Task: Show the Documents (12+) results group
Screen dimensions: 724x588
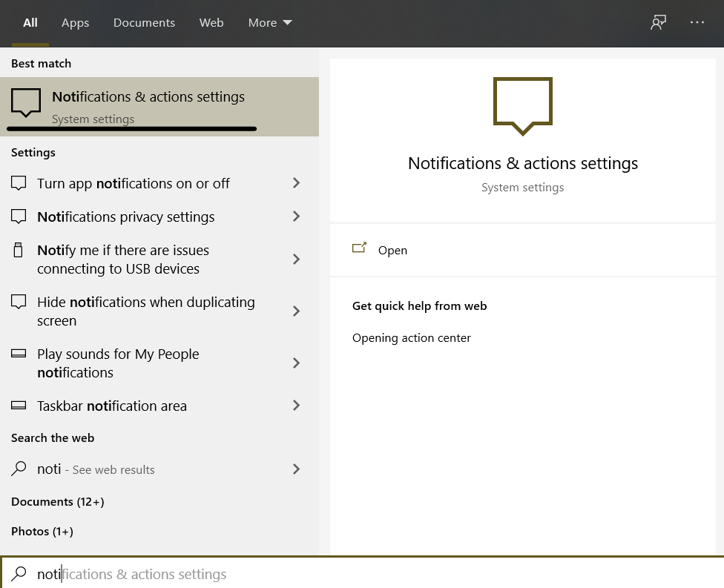Action: [x=58, y=502]
